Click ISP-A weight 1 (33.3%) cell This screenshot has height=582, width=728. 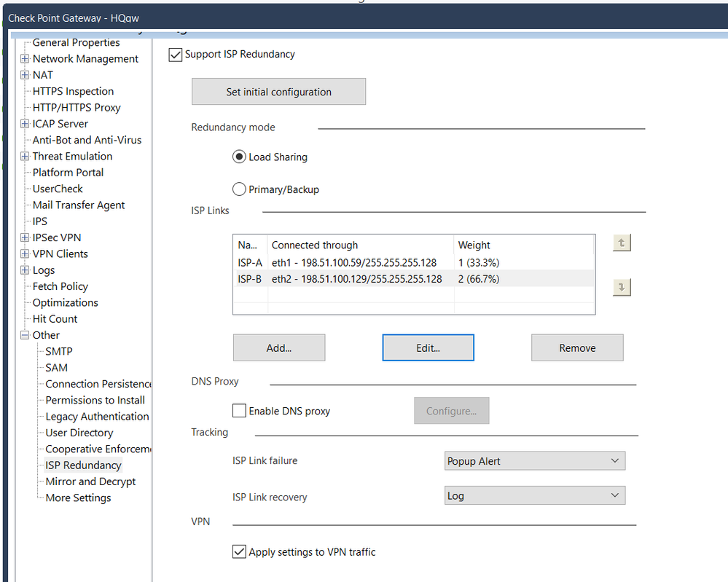pos(479,263)
